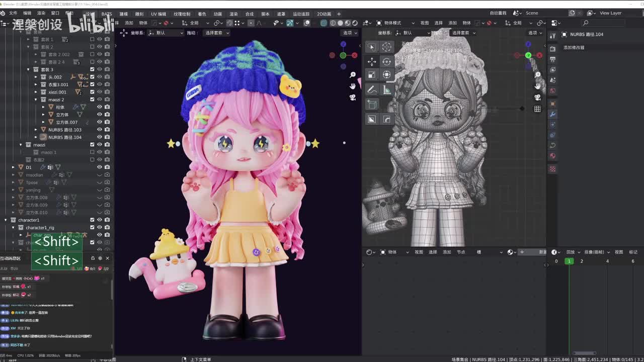Click frame 1 marker in timeline
The height and width of the screenshot is (362, 644).
569,261
